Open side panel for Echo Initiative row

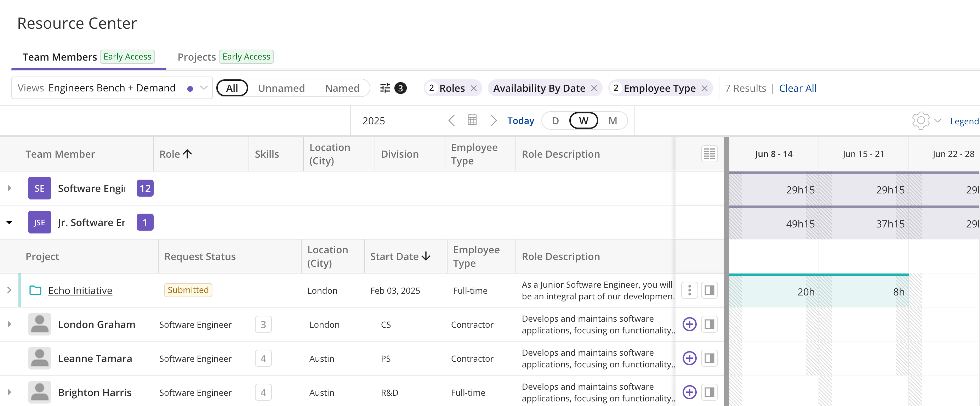709,290
